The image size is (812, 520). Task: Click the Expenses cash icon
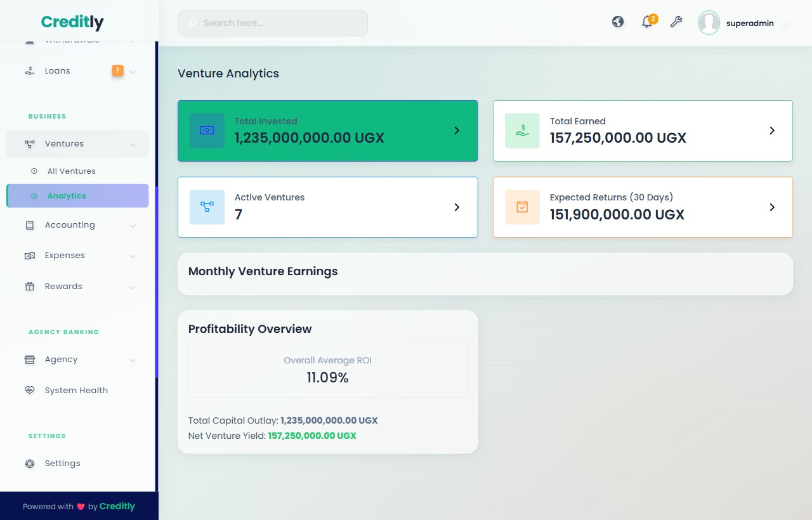30,256
